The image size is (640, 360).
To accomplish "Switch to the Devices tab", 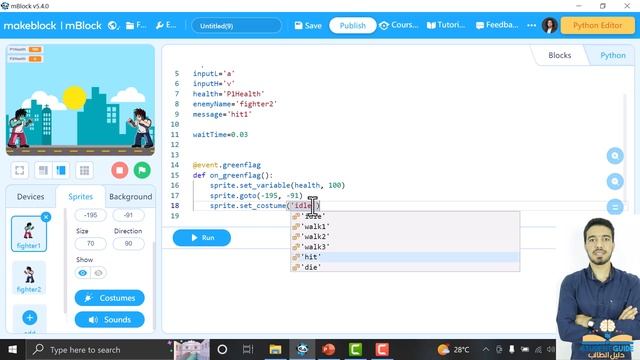I will pos(31,197).
